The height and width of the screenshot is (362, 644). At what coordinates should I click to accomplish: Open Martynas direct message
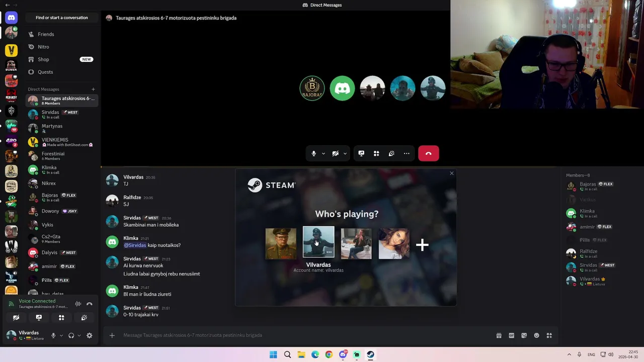click(61, 128)
